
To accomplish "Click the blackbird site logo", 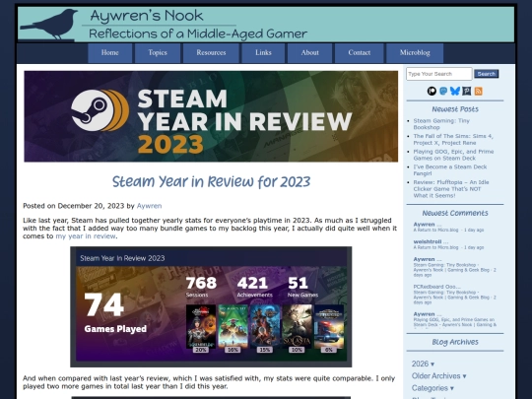I will 50,24.
